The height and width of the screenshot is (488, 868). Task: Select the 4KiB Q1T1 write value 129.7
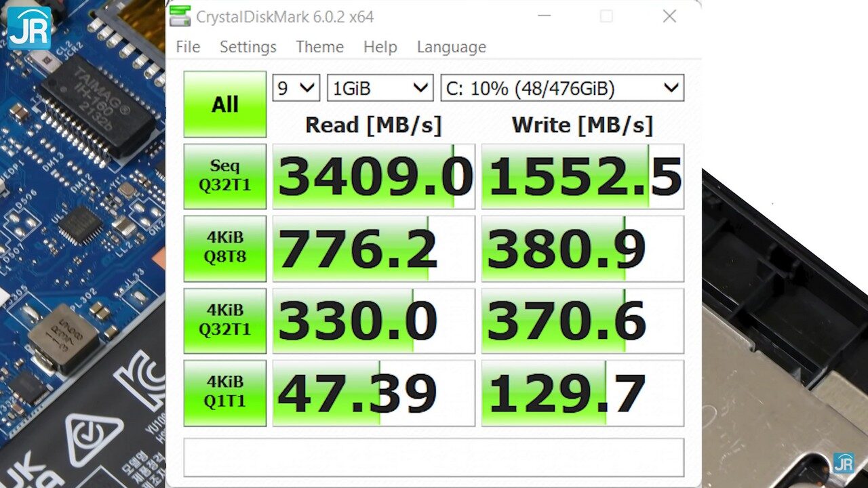tap(583, 393)
